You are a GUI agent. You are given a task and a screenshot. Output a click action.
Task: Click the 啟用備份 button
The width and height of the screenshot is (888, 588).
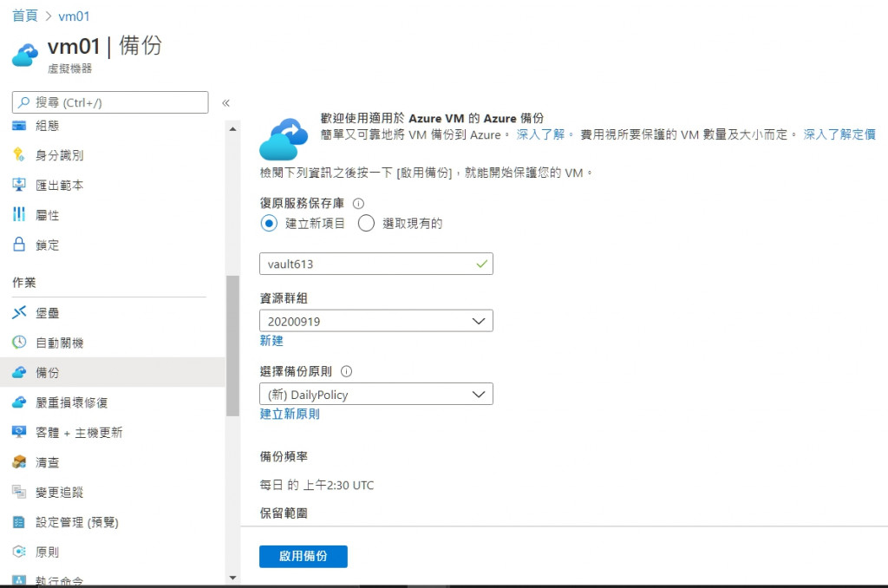coord(304,556)
